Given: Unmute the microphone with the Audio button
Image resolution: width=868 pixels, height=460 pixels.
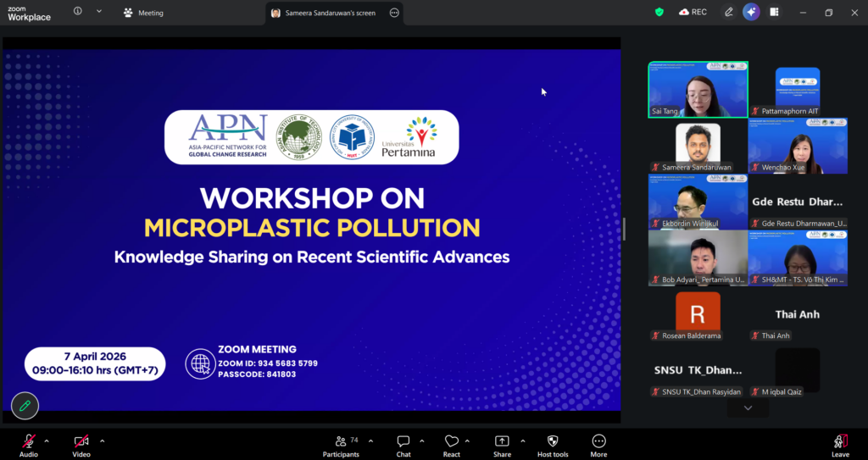Looking at the screenshot, I should [29, 443].
